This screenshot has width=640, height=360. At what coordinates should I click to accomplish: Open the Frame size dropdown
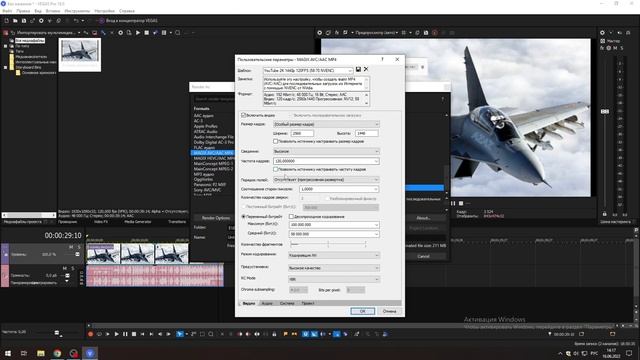(326, 124)
